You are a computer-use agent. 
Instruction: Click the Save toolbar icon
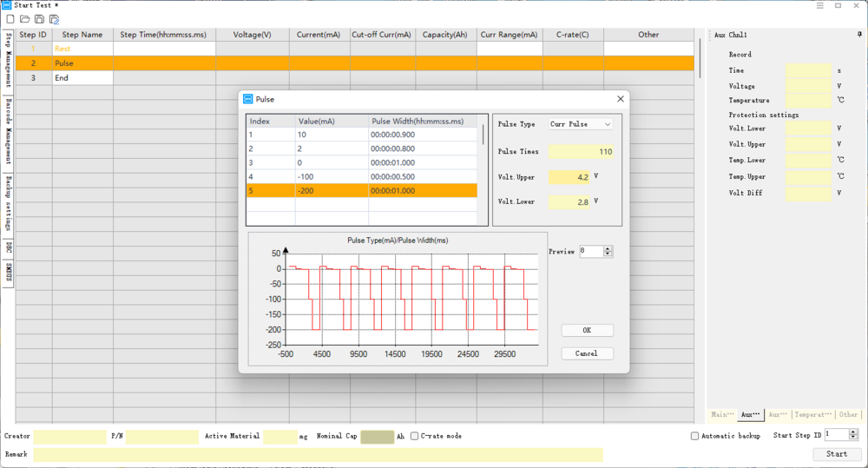point(39,19)
